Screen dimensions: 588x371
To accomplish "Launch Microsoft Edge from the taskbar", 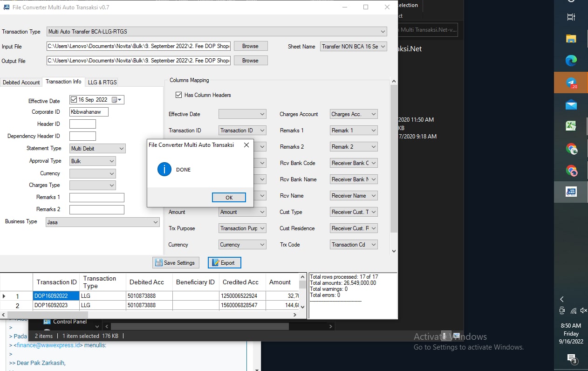I will [x=571, y=60].
